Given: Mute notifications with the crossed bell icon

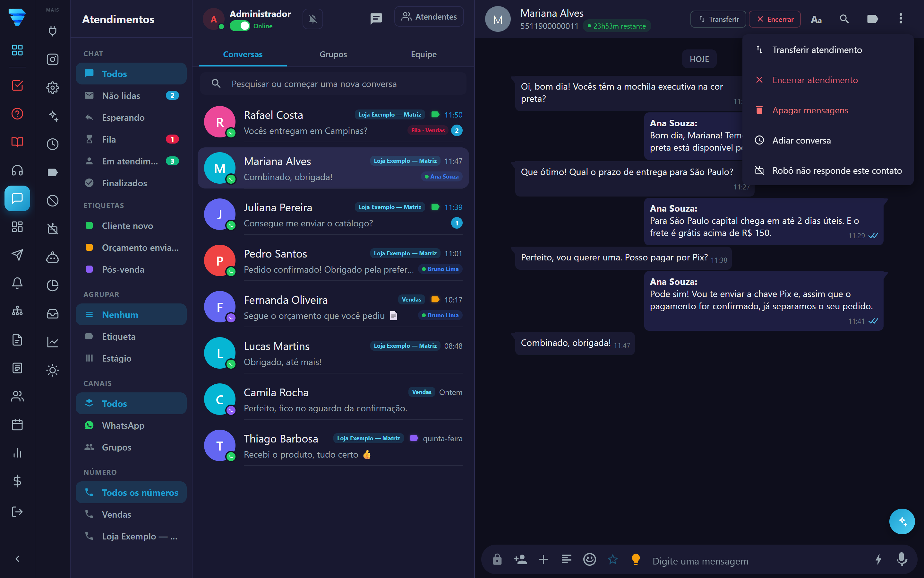Looking at the screenshot, I should click(313, 19).
